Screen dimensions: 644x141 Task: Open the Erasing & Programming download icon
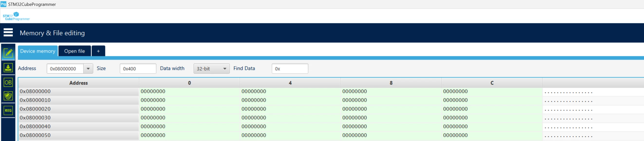pos(8,68)
